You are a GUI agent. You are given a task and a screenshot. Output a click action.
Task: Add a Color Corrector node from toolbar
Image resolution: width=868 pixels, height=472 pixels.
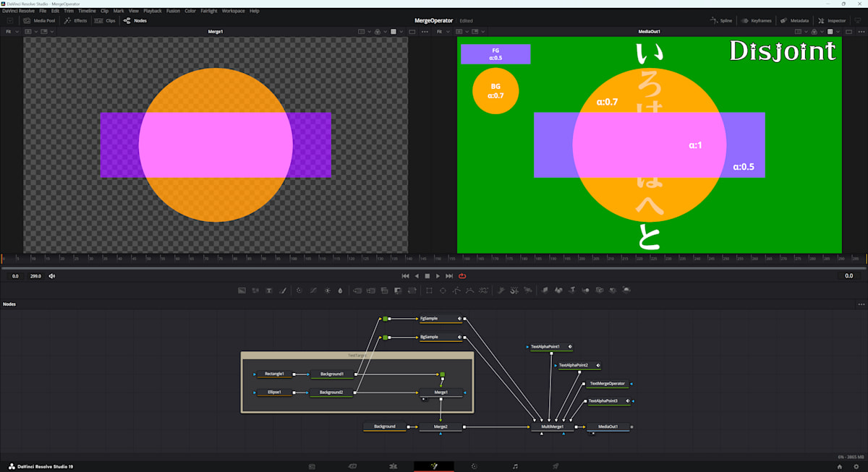pos(299,290)
